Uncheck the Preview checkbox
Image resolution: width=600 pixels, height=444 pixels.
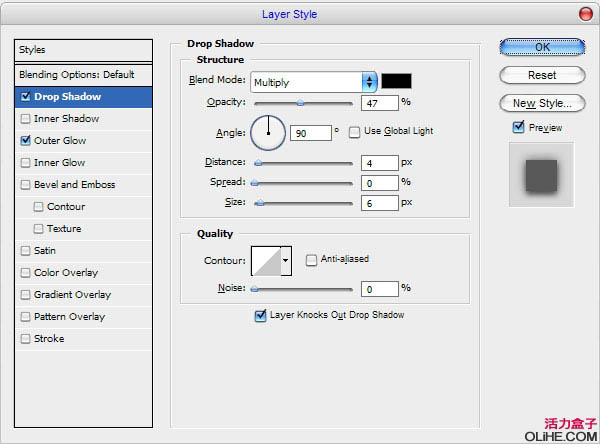pyautogui.click(x=518, y=127)
